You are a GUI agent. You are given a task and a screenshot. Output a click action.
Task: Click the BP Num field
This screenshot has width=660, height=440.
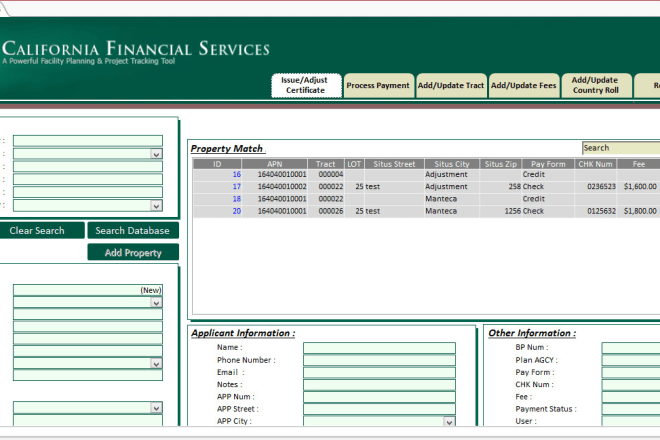click(x=631, y=348)
